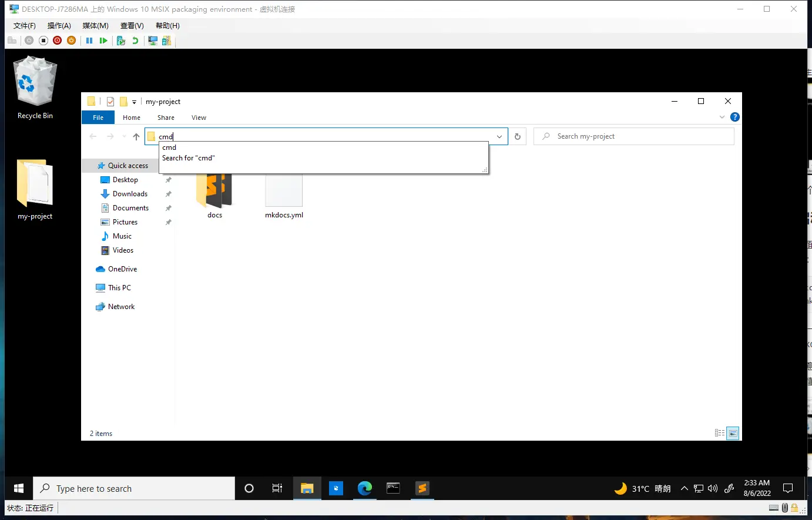This screenshot has width=812, height=520.
Task: Pause the virtual machine
Action: (89, 41)
